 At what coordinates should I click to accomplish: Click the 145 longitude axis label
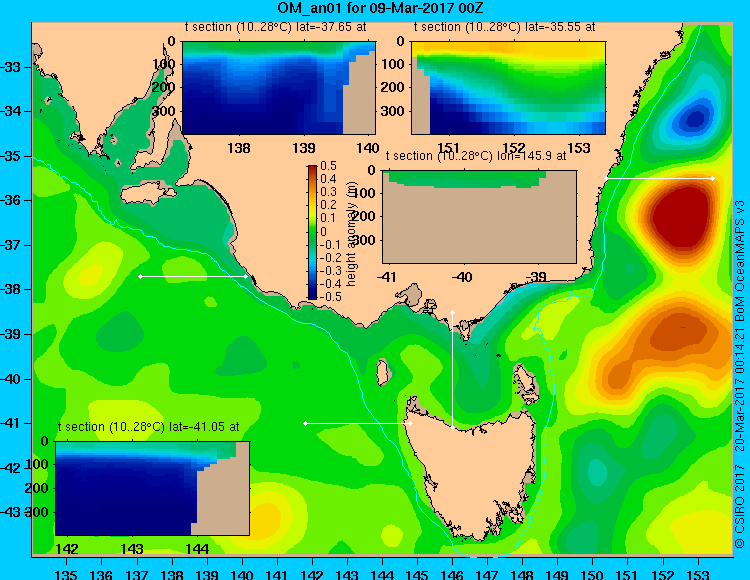pyautogui.click(x=417, y=574)
